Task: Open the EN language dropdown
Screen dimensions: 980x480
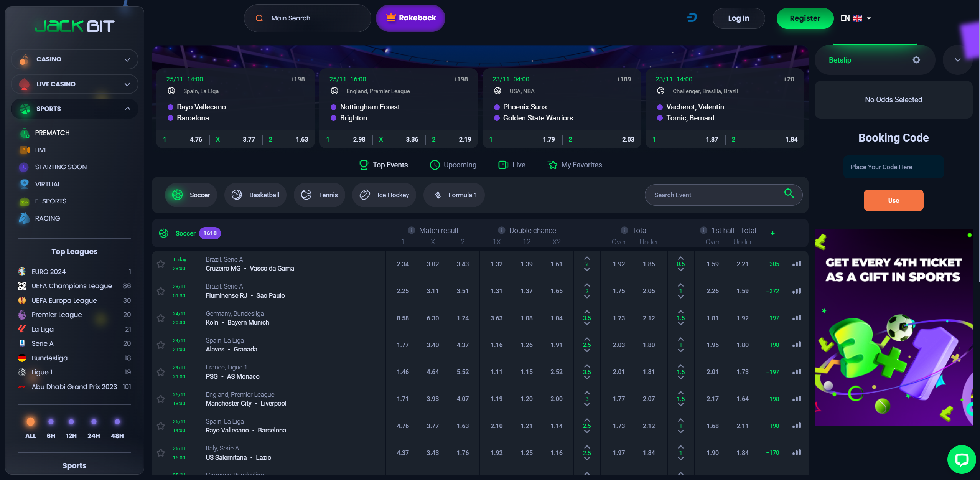Action: tap(855, 18)
